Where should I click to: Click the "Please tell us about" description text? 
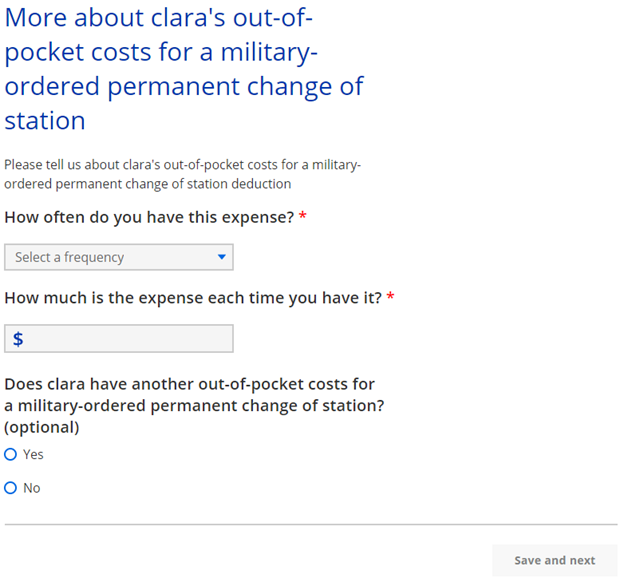(182, 174)
